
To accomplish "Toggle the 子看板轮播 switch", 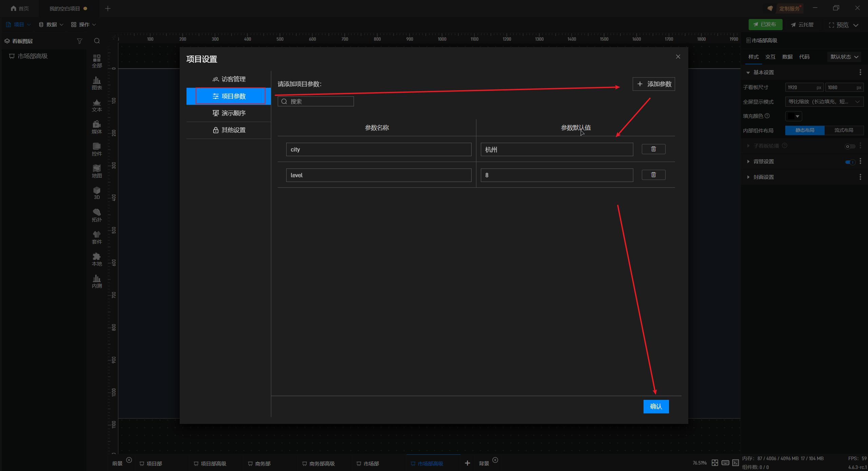I will (850, 146).
